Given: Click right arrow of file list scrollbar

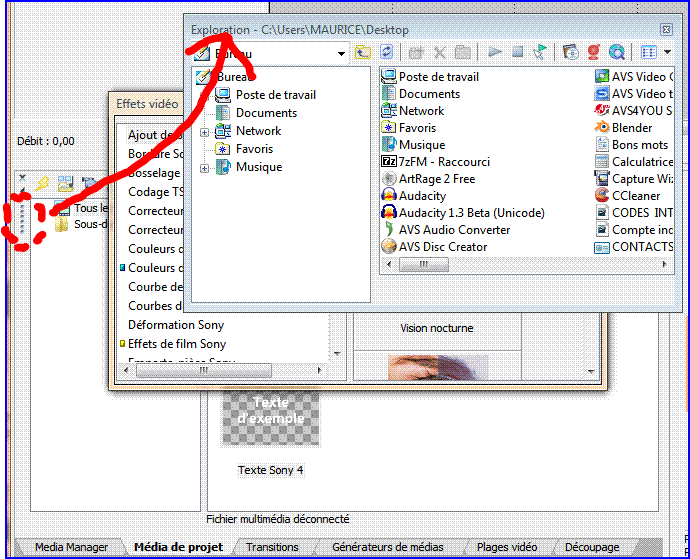Looking at the screenshot, I should coord(664,265).
